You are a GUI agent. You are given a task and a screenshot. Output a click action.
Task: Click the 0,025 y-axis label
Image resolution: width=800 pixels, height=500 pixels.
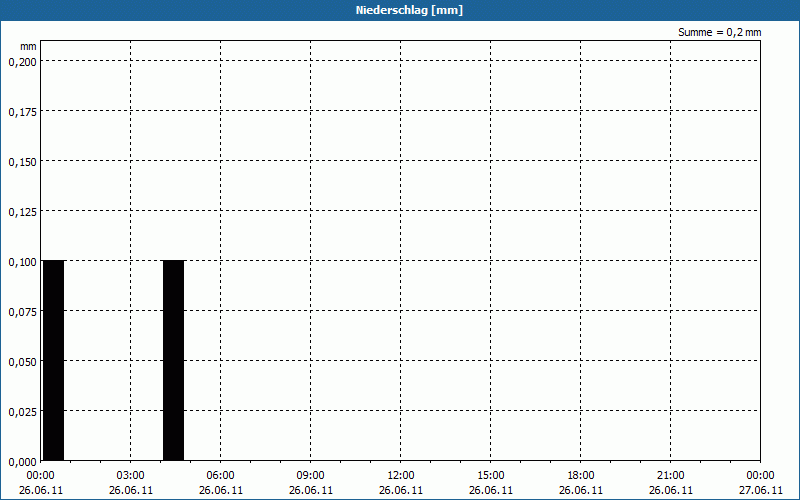tap(22, 411)
